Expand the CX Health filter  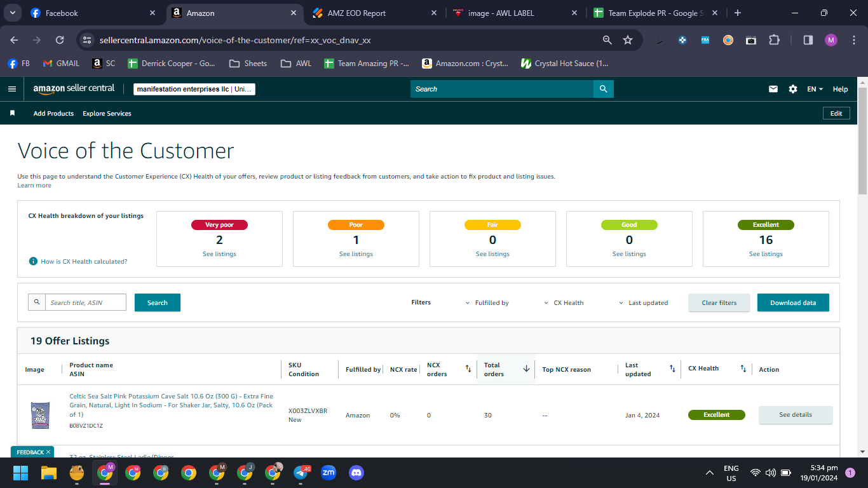point(564,303)
